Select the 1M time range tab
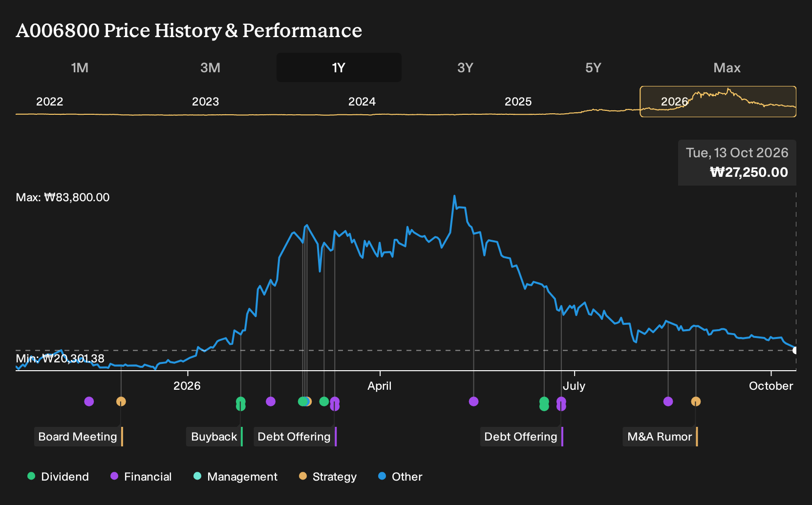The width and height of the screenshot is (812, 505). (80, 67)
